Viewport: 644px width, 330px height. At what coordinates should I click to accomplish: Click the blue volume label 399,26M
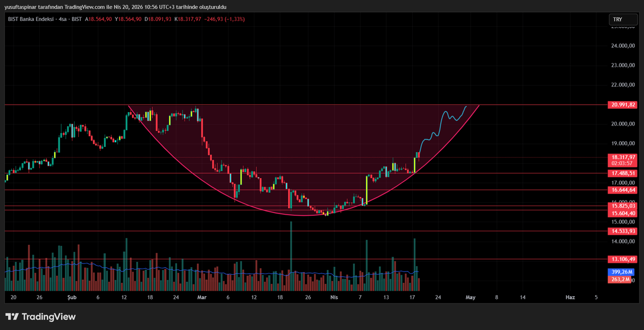623,272
